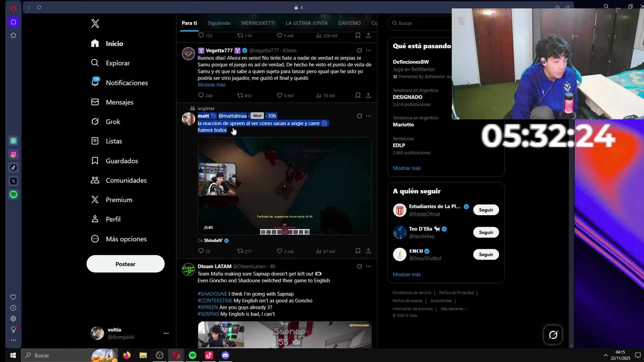The height and width of the screenshot is (362, 644).
Task: Open File Explorer from the taskbar
Action: click(x=143, y=355)
